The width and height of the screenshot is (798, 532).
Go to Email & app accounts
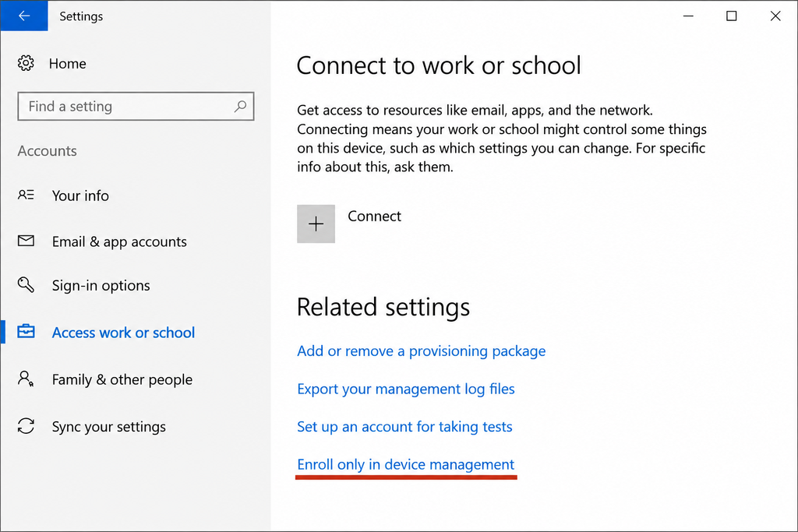coord(119,241)
